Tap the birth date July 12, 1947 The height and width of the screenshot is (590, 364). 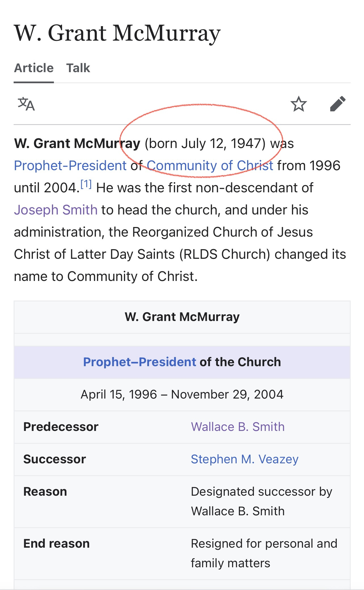[x=205, y=143]
